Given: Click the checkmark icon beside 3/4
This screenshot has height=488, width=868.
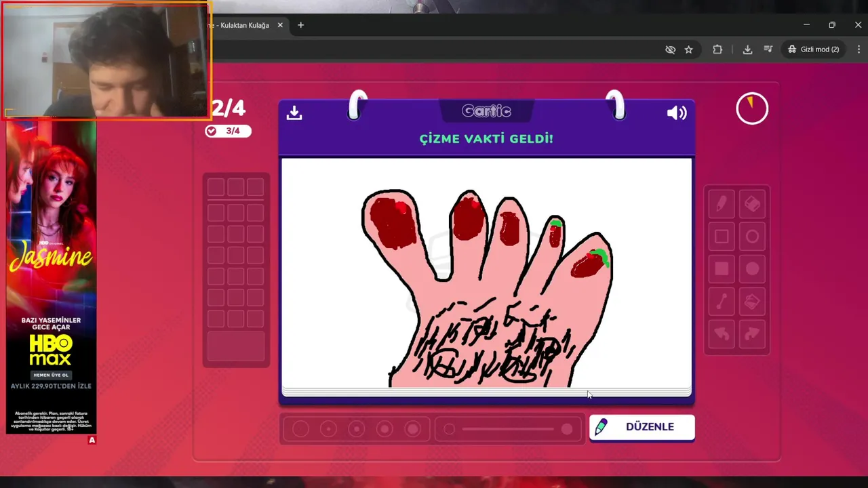Looking at the screenshot, I should (212, 131).
